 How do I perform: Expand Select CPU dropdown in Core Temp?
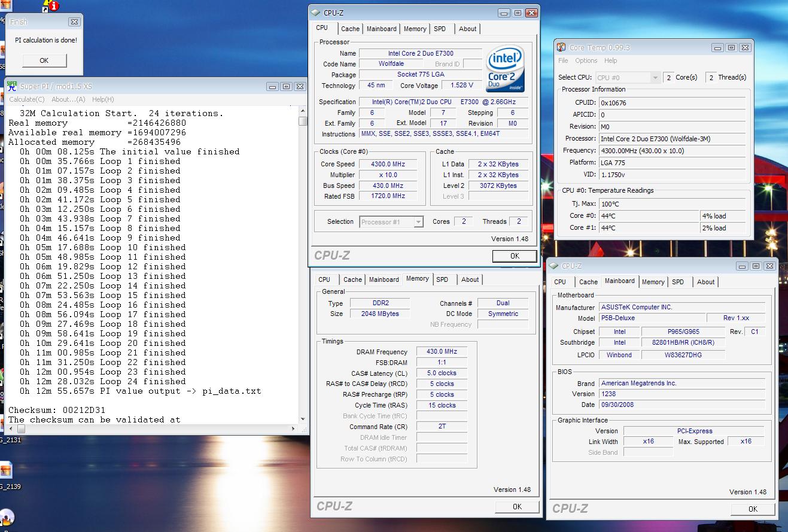coord(655,78)
